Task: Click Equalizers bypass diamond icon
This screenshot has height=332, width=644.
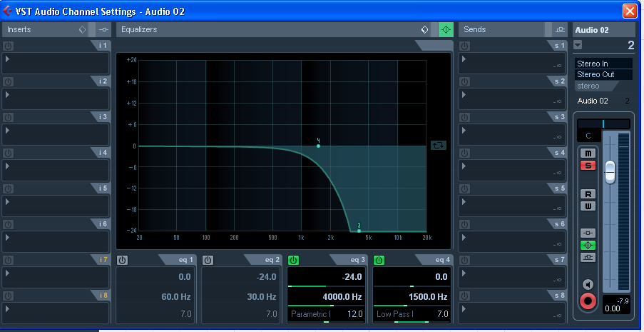Action: (424, 29)
